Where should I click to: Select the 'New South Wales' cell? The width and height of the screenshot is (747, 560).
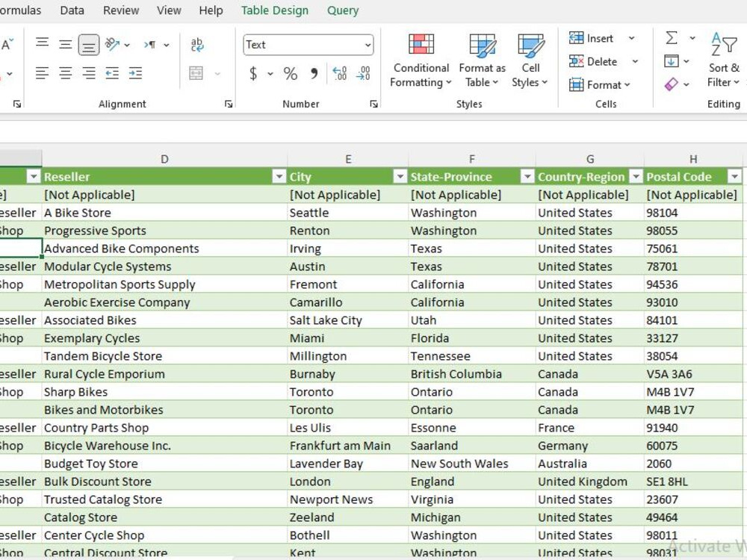(x=472, y=464)
